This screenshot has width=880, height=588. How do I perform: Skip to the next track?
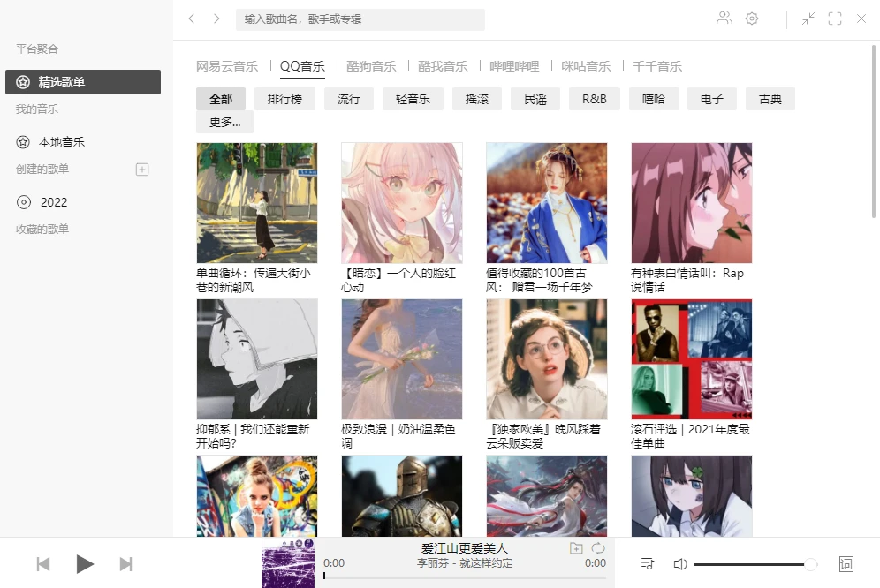(x=125, y=564)
